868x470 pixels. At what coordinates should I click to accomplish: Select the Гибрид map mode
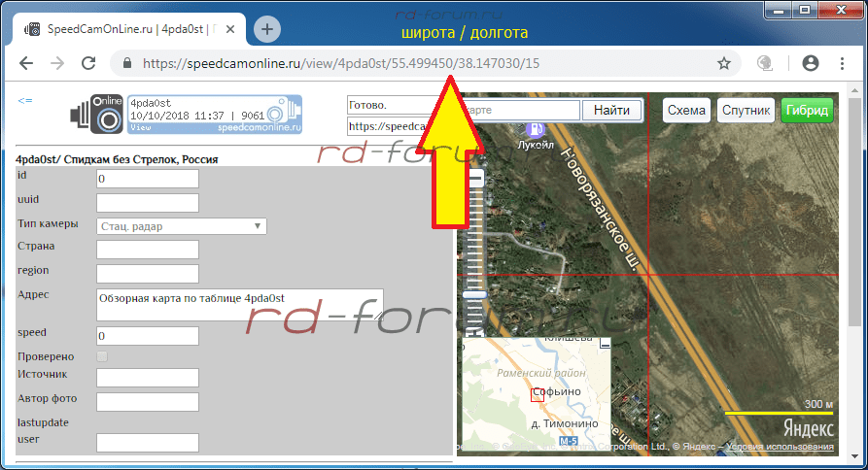(x=807, y=110)
